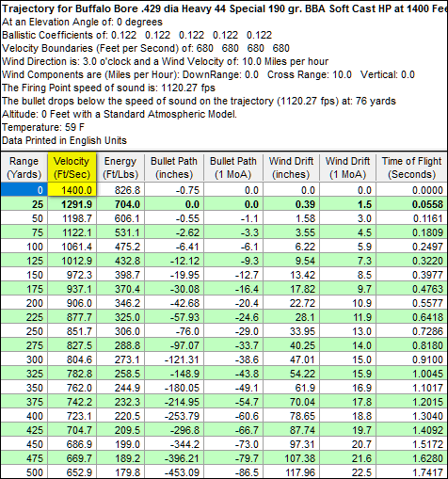448x479 pixels.
Task: Click the Wind Drift (1 MoA) column header
Action: pos(347,168)
